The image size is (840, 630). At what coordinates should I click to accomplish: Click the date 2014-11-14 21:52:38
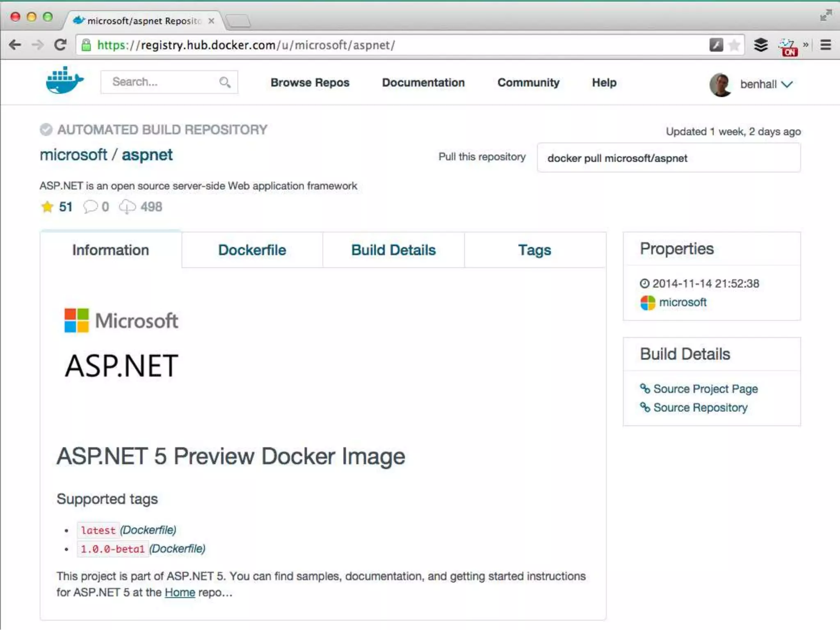(x=706, y=283)
